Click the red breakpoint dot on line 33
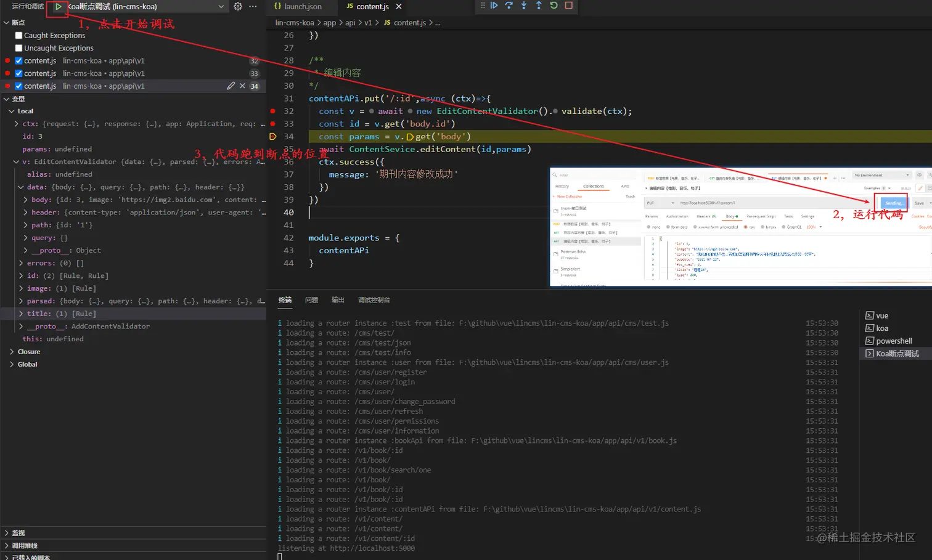Image resolution: width=932 pixels, height=560 pixels. pyautogui.click(x=272, y=124)
